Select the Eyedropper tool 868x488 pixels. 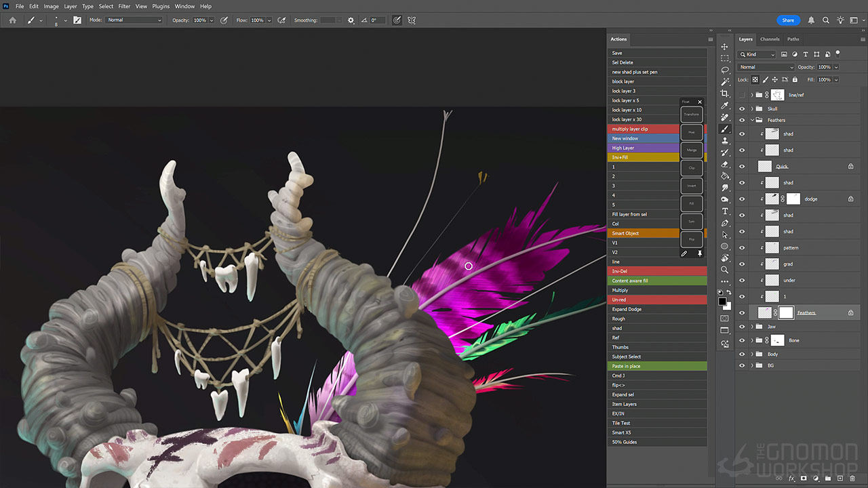(724, 106)
